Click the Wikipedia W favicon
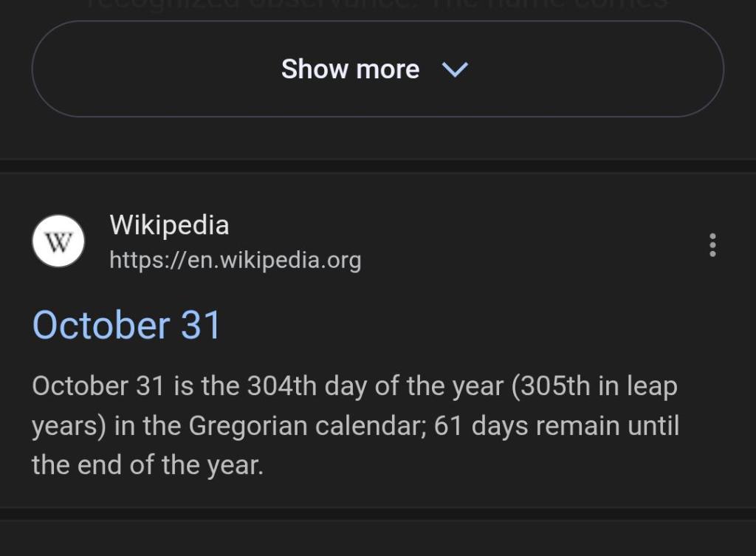This screenshot has width=756, height=556. [58, 241]
